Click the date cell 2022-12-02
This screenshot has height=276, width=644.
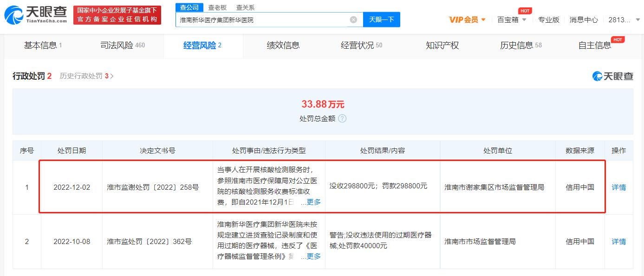pyautogui.click(x=72, y=187)
